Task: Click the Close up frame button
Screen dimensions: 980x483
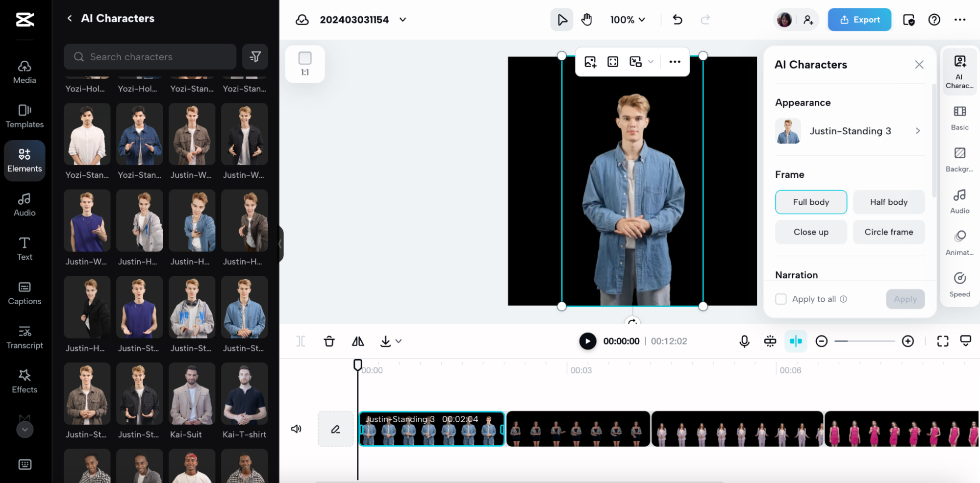Action: (x=810, y=232)
